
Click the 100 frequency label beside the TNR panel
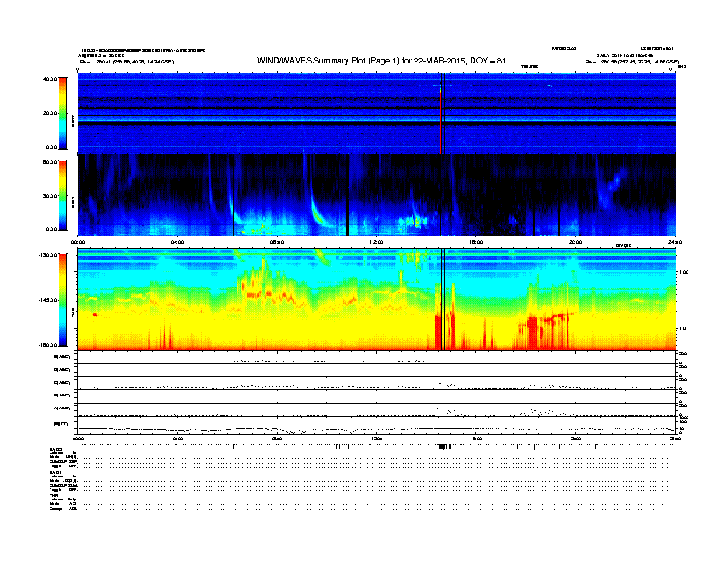pyautogui.click(x=684, y=272)
